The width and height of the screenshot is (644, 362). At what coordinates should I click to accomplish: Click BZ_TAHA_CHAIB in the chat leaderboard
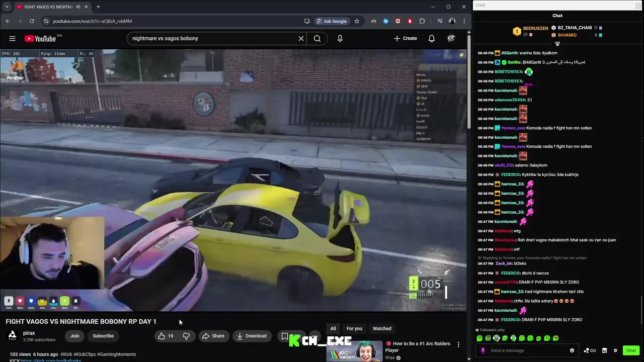pyautogui.click(x=575, y=28)
